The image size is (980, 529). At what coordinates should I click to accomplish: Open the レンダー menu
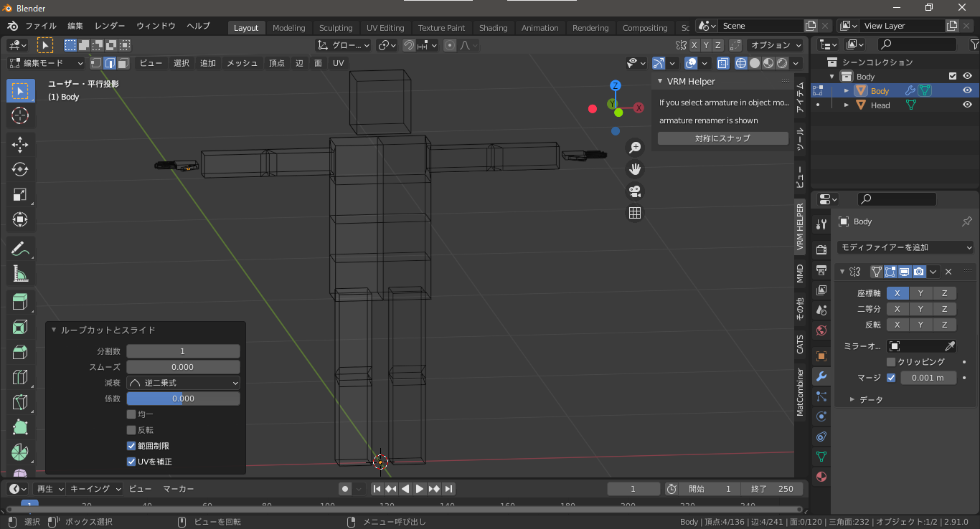point(109,26)
